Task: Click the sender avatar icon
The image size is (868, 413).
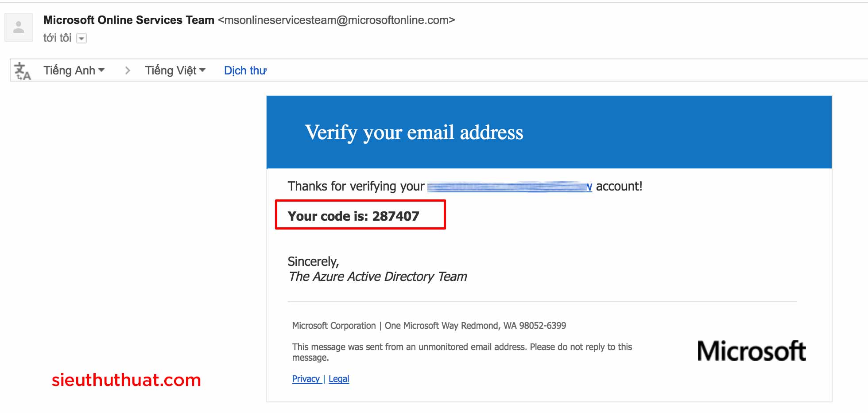Action: point(19,27)
